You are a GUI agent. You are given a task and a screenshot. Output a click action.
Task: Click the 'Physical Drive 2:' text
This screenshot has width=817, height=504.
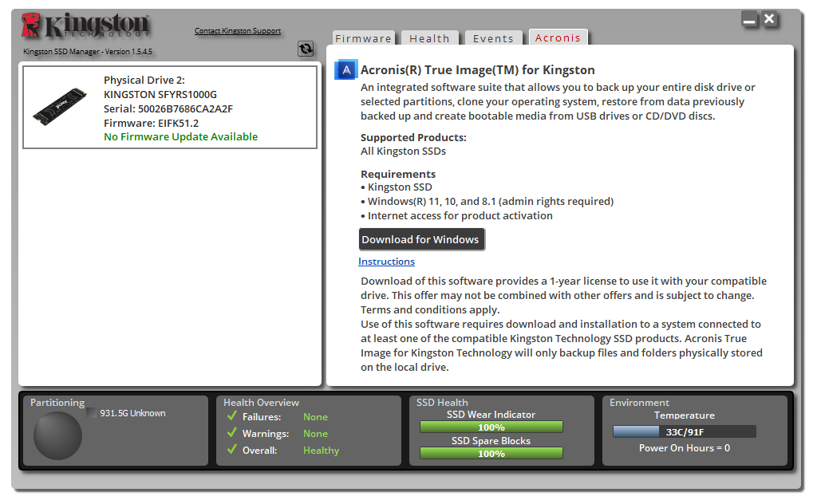tap(144, 81)
